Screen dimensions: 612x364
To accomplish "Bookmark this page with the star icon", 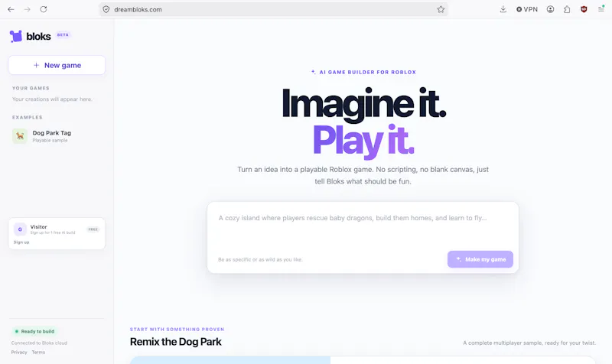I will coord(441,9).
